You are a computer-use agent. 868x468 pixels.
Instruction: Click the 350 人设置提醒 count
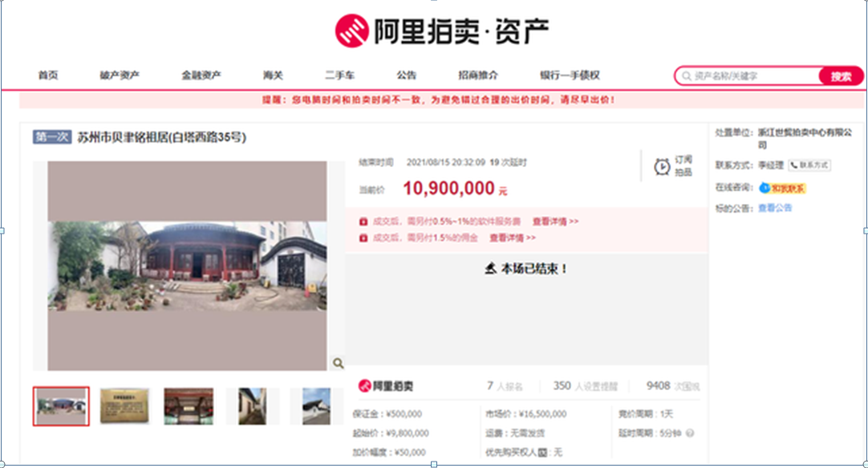(585, 386)
